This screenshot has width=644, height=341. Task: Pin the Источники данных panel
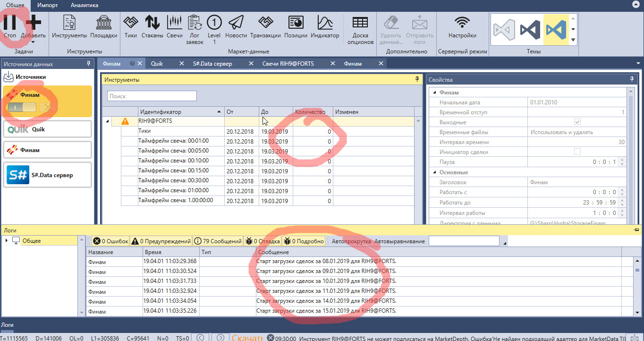[88, 64]
